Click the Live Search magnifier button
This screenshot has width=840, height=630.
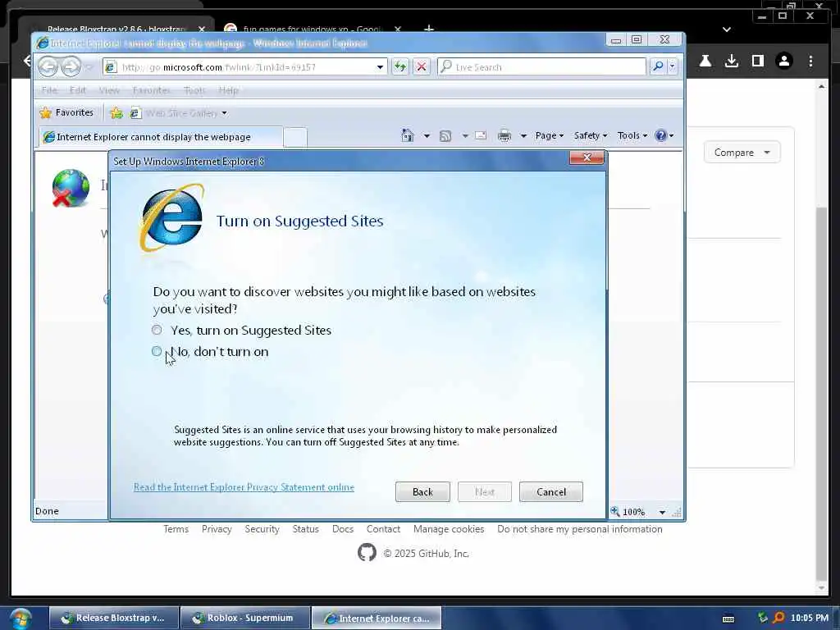coord(658,67)
